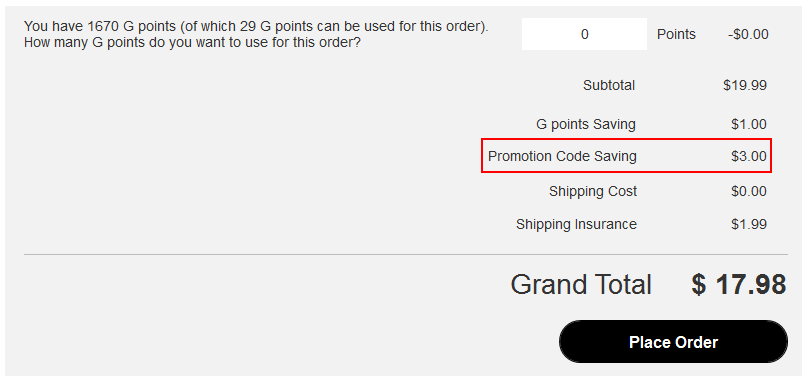The height and width of the screenshot is (380, 806).
Task: Click the G points input field
Action: coord(584,34)
